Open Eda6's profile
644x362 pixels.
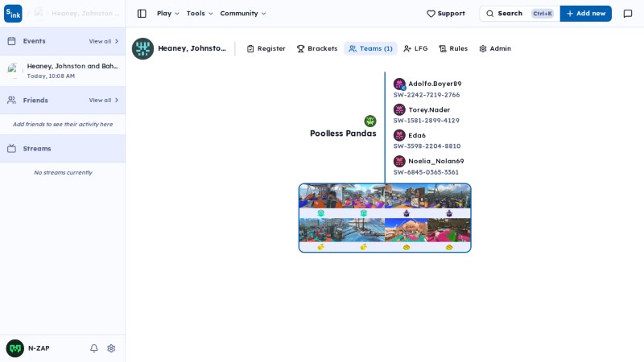(x=417, y=135)
